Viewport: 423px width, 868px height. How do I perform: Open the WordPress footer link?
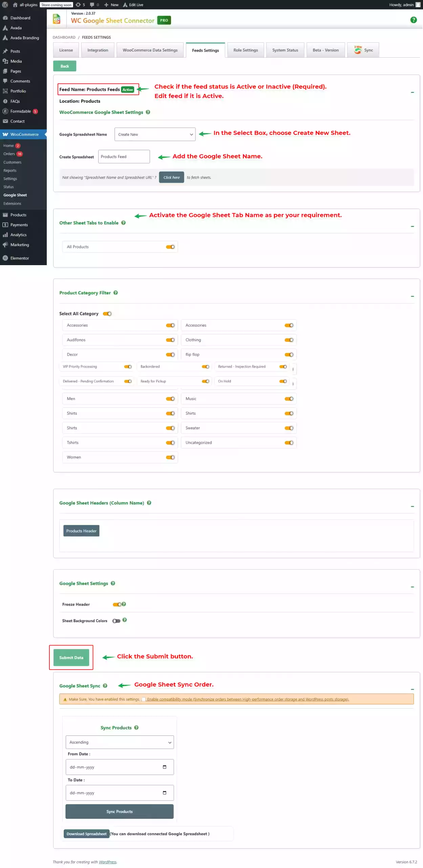pos(108,862)
